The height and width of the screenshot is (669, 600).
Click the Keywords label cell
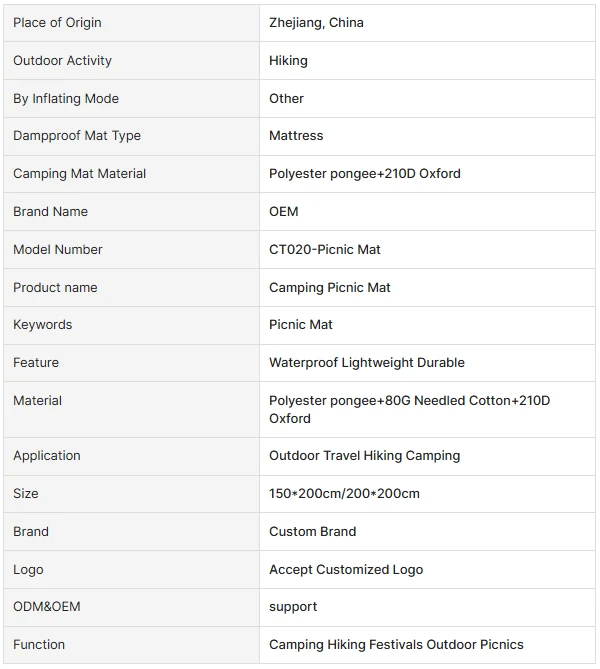[131, 325]
